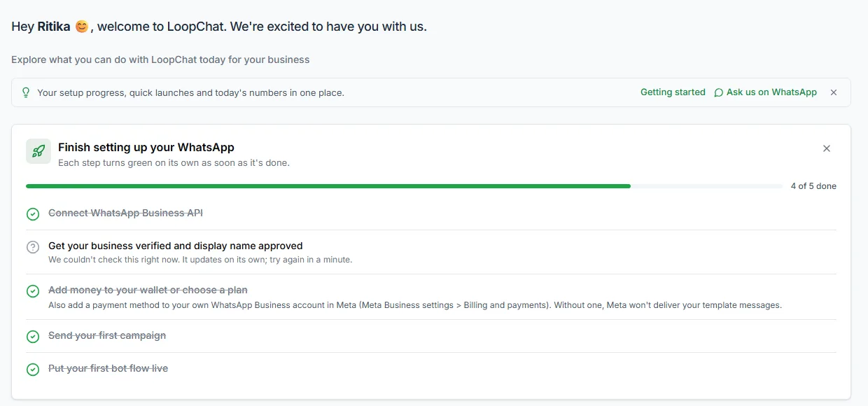868x406 pixels.
Task: Click WhatsApp chat bubble icon
Action: pyautogui.click(x=718, y=92)
